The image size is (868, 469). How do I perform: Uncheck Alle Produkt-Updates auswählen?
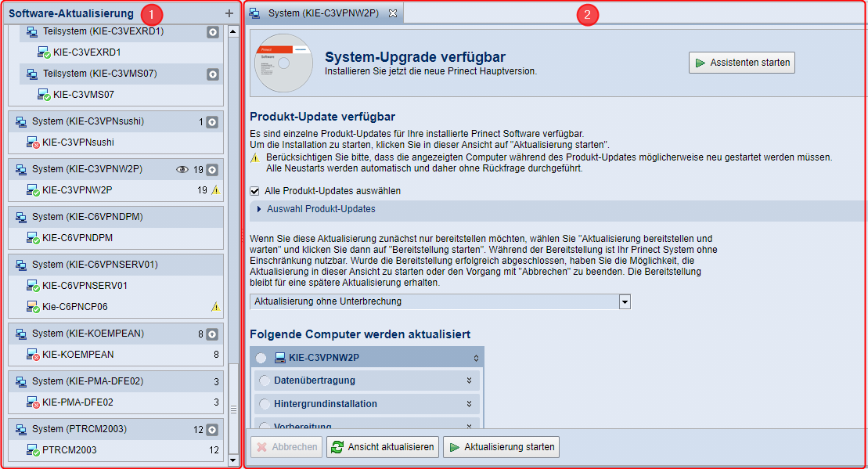click(x=254, y=191)
